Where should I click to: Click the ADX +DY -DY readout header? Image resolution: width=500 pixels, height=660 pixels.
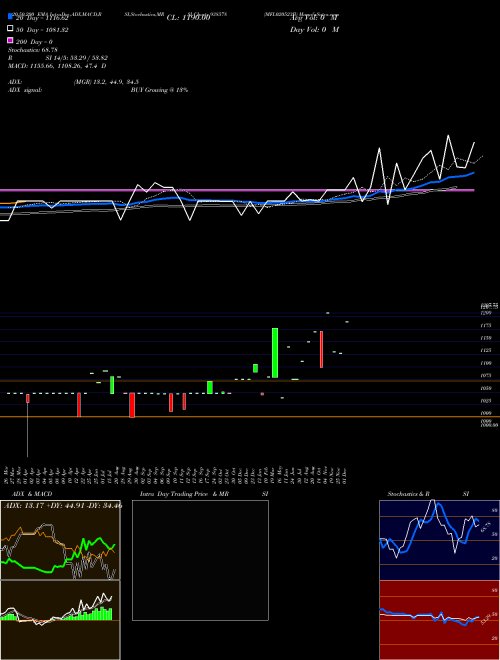(x=63, y=506)
